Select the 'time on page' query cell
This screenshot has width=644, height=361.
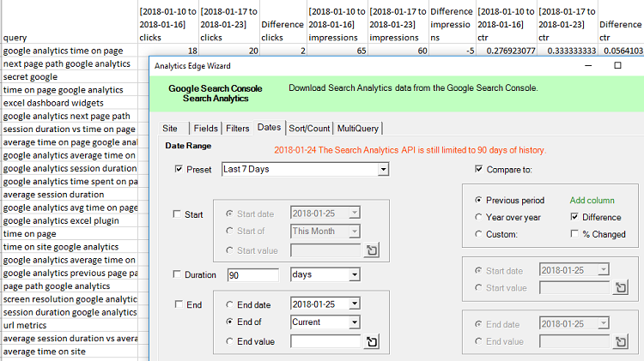[x=70, y=234]
